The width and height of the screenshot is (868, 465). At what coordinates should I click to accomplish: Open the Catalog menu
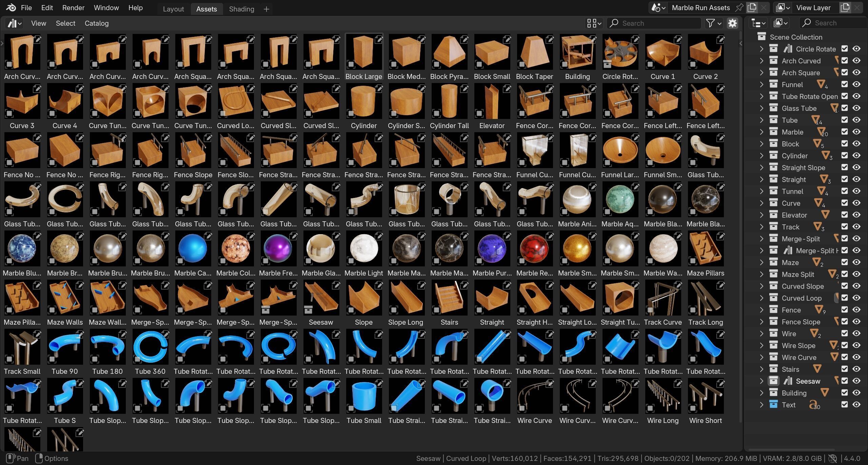click(97, 23)
